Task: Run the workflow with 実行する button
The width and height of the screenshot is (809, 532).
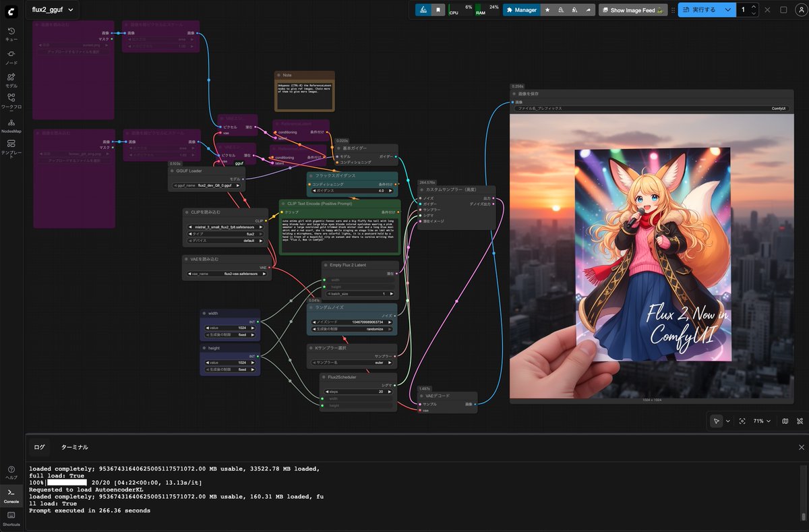Action: [x=700, y=10]
